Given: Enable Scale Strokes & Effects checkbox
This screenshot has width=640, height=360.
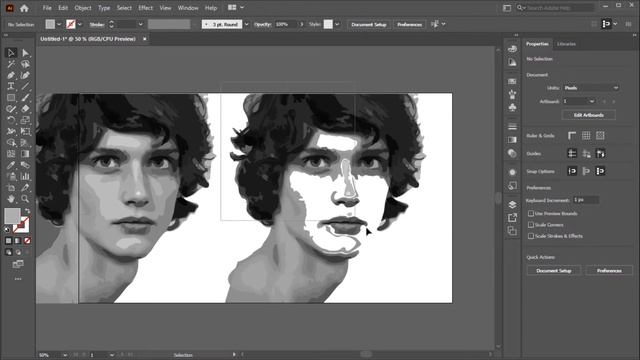Looking at the screenshot, I should tap(531, 236).
